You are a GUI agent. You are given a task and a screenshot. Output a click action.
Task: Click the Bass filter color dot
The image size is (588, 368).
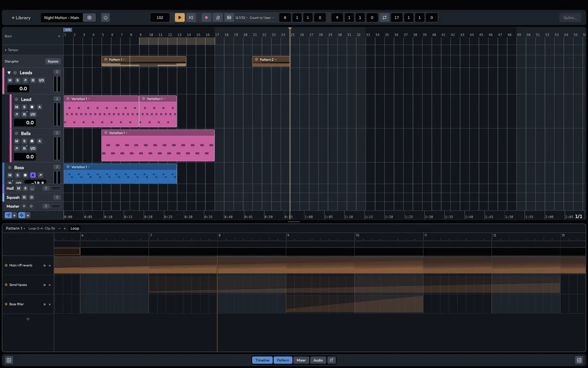(x=6, y=304)
